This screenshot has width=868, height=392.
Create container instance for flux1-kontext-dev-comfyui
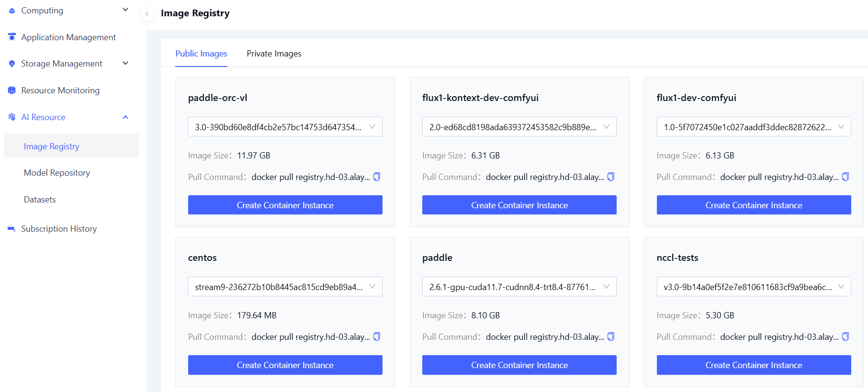tap(519, 205)
